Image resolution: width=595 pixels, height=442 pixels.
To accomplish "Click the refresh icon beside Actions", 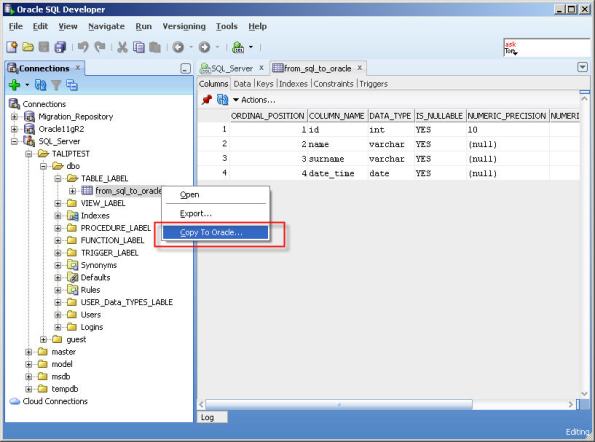I will click(x=222, y=100).
